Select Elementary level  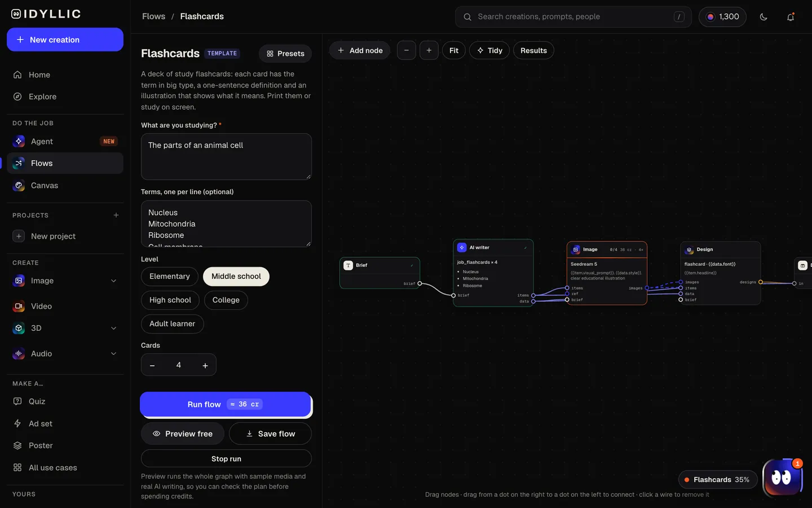(x=170, y=277)
